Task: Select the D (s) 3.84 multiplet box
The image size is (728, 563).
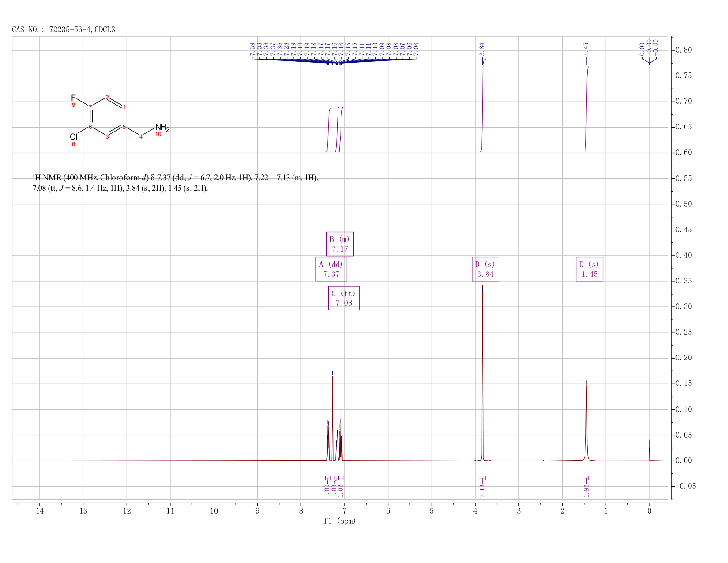Action: coord(485,269)
